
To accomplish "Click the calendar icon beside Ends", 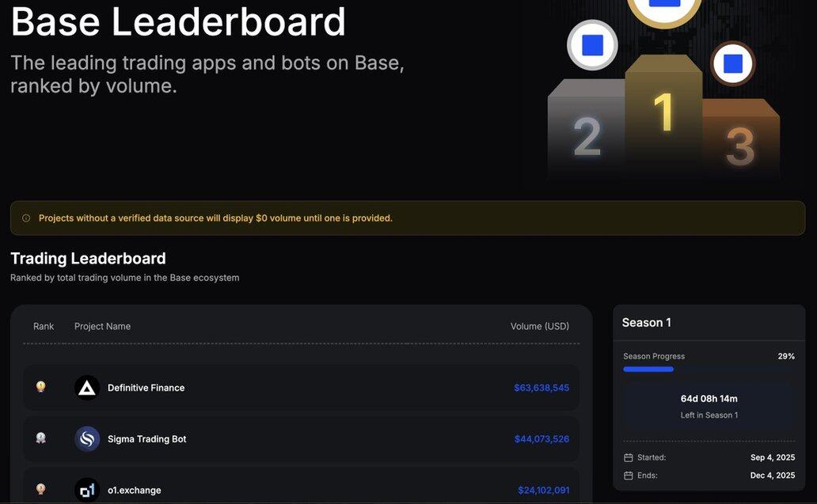I will tap(629, 476).
